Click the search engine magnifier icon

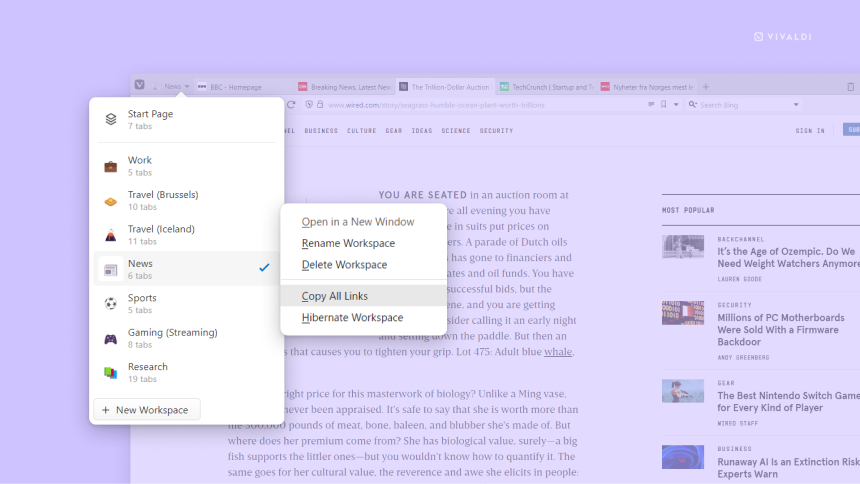coord(693,104)
